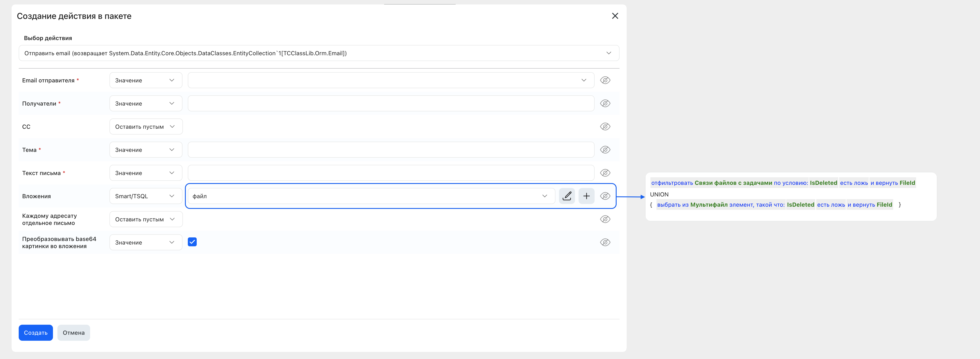Open dropdown for Каждому адресату отдельное письмо
Image resolution: width=980 pixels, height=359 pixels.
point(146,220)
